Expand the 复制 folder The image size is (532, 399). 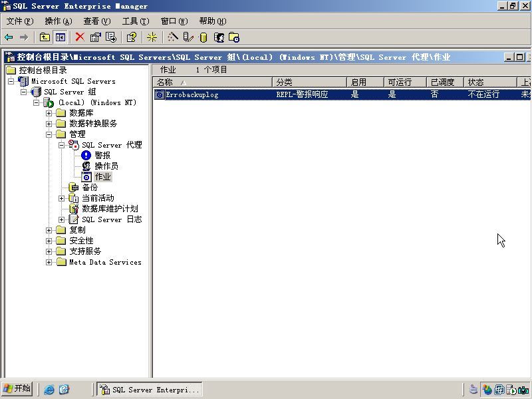(x=49, y=230)
